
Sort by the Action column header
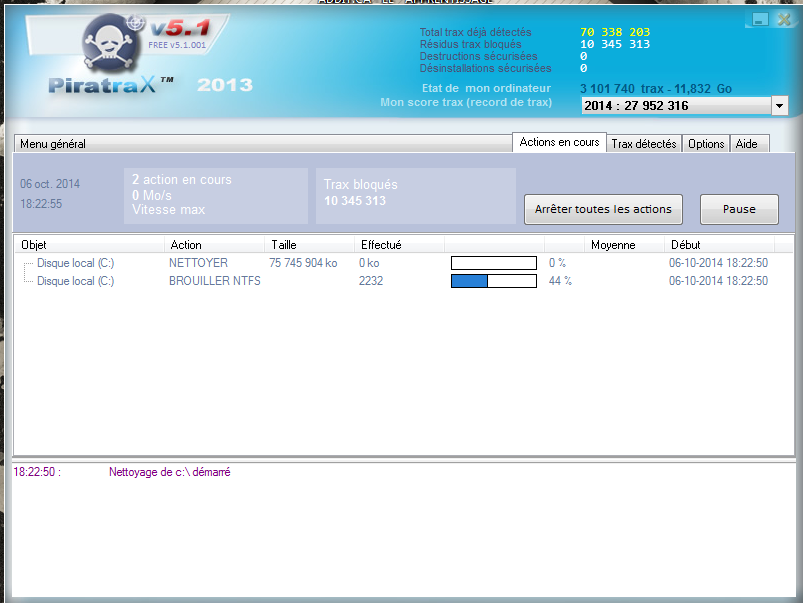(x=215, y=245)
